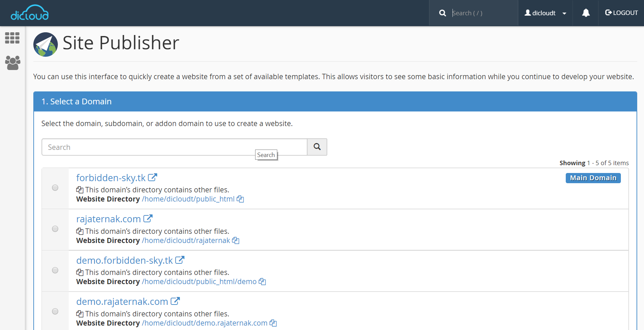
Task: Click copy icon after /home/dicloudt/public_html
Action: point(240,199)
